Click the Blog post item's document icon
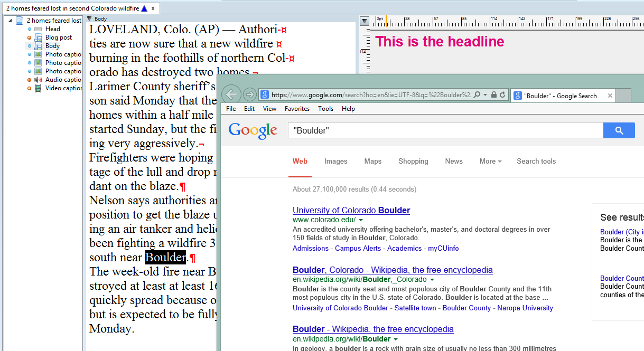 (38, 37)
